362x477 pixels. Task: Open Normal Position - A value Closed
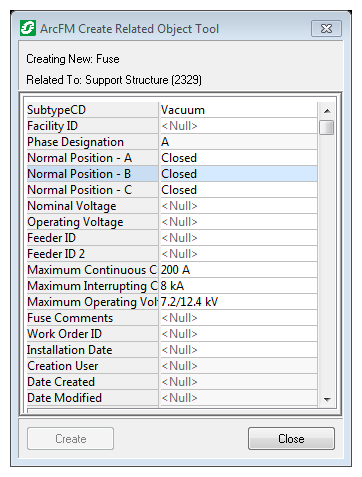tap(239, 158)
